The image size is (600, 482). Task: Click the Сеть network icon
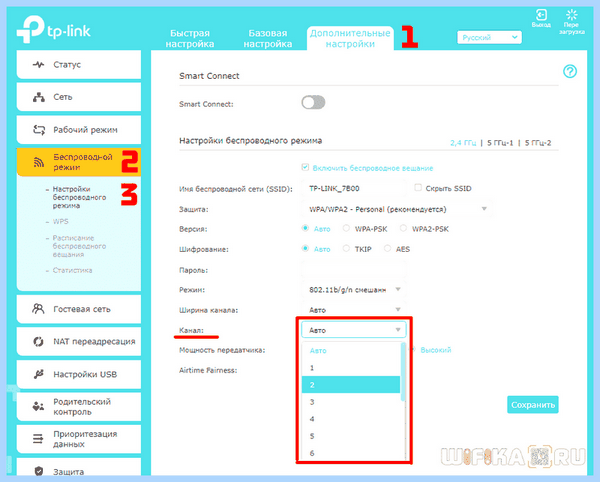38,97
